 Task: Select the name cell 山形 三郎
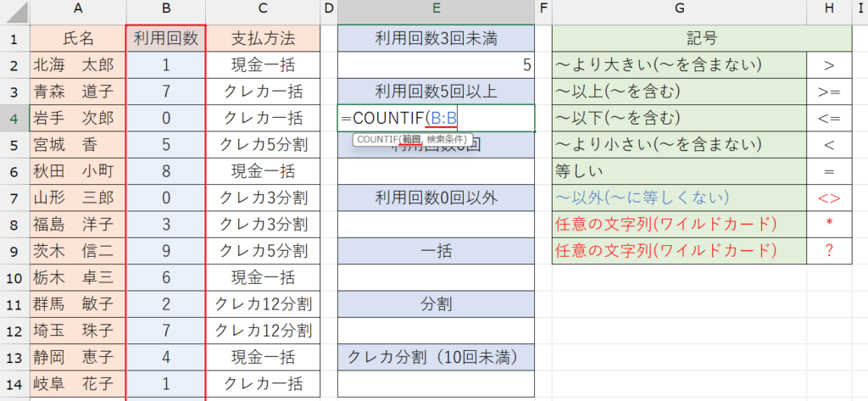coord(78,198)
